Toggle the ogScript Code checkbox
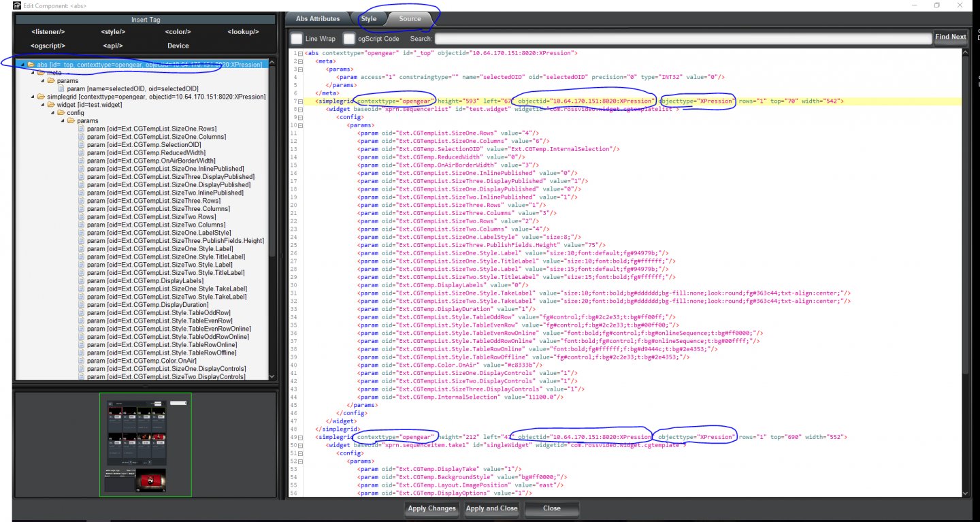Screen dimensions: 980x522 click(349, 39)
